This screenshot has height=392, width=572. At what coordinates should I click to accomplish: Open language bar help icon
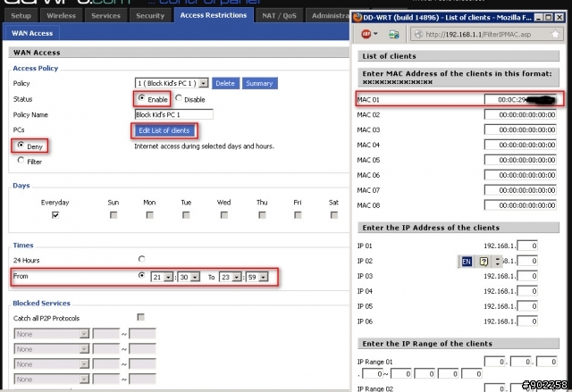pyautogui.click(x=484, y=262)
